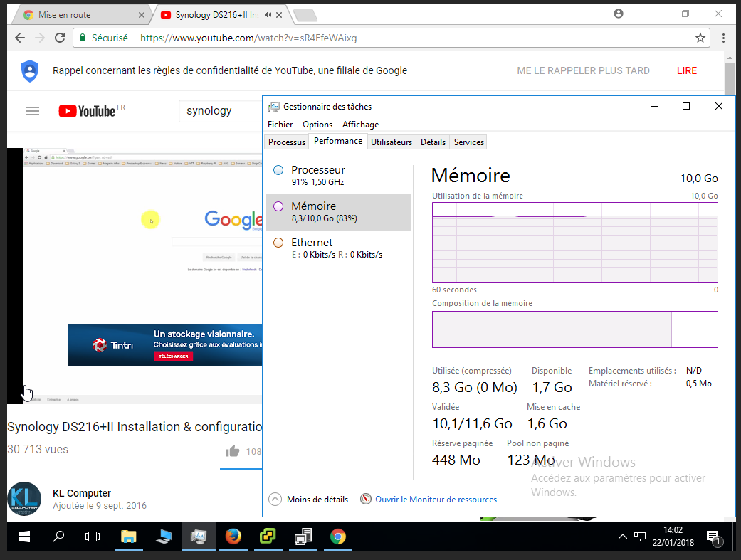
Task: Open the KL Computer channel name
Action: [82, 493]
